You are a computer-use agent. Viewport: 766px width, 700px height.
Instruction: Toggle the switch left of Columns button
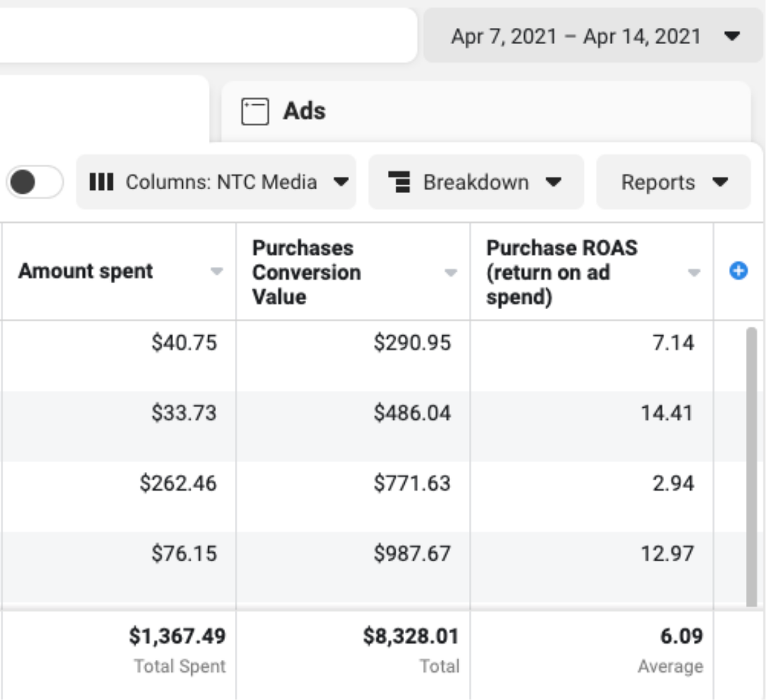point(34,182)
